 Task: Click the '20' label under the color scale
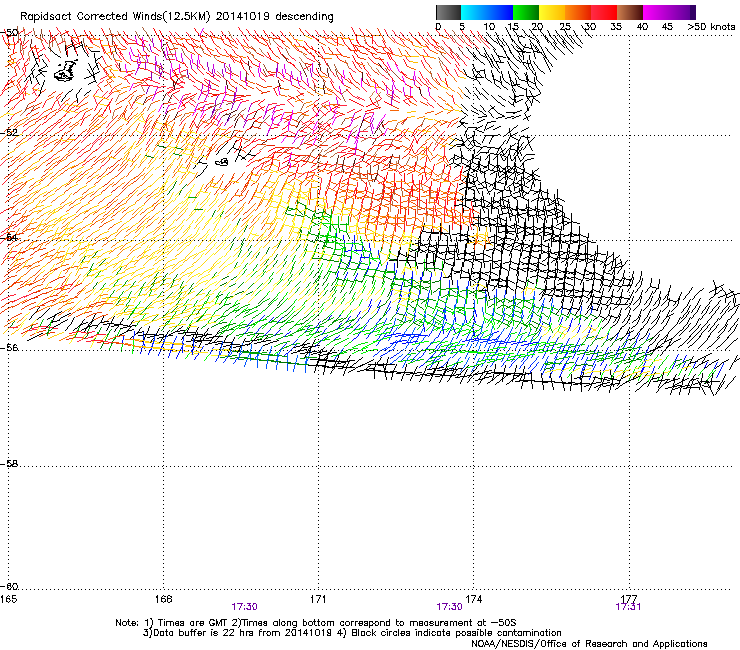pyautogui.click(x=537, y=27)
